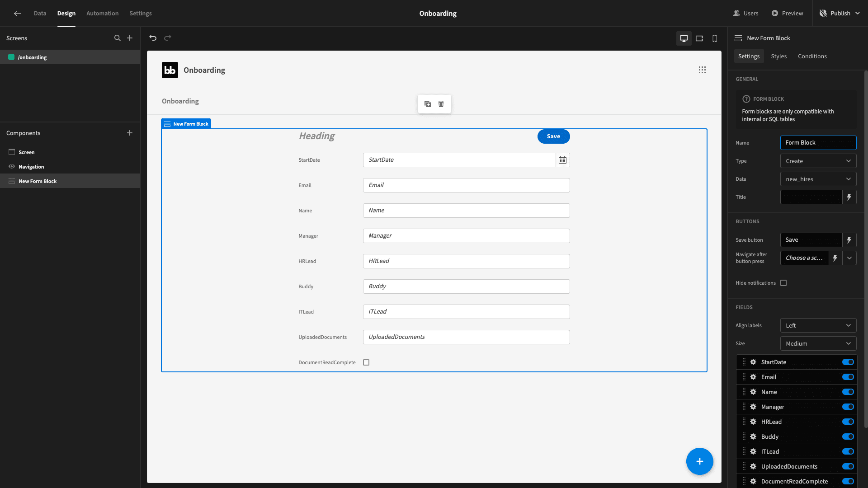Switch to desktop preview mode
The height and width of the screenshot is (488, 868).
(684, 38)
